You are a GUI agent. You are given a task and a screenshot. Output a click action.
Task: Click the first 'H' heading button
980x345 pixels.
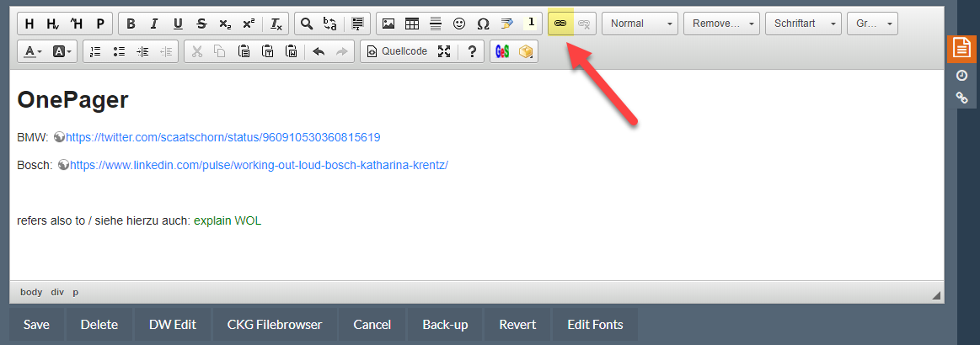point(29,24)
